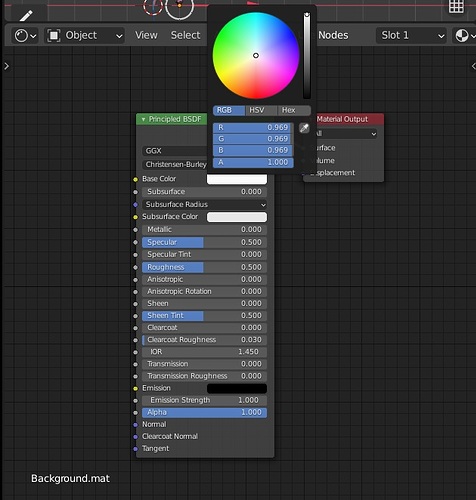Click the Subsurface value field
The image size is (476, 500).
(x=204, y=192)
